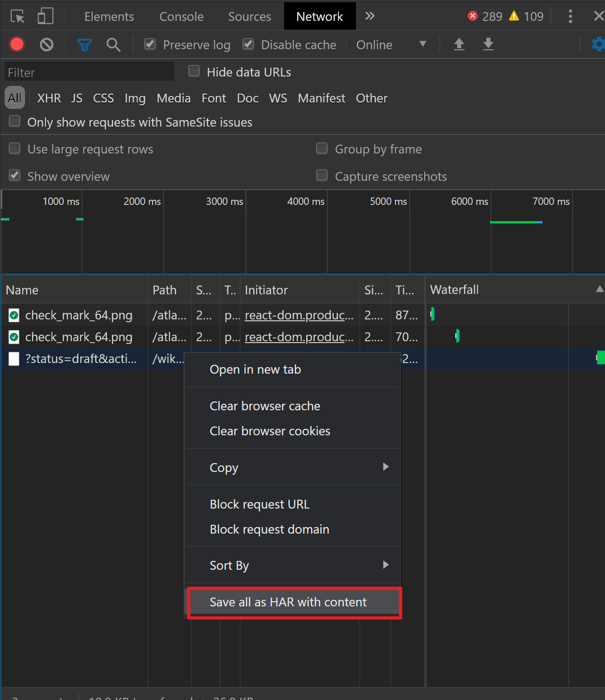
Task: Switch to the Sources tab
Action: [249, 17]
